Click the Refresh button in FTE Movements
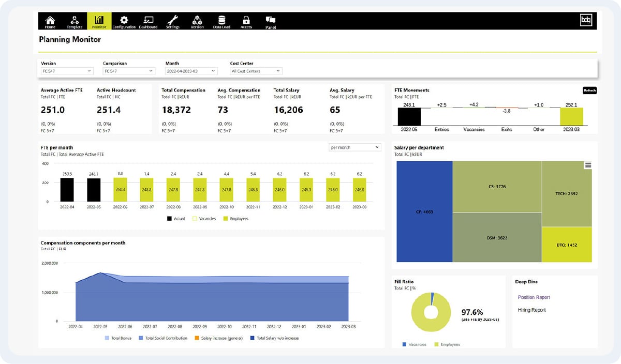 click(x=589, y=90)
